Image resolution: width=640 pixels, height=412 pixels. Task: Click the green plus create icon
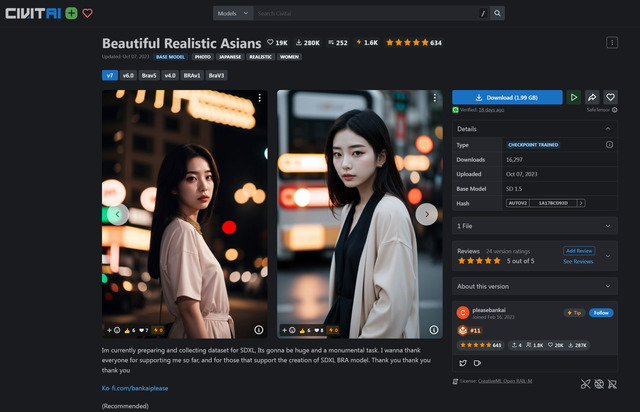pos(71,13)
